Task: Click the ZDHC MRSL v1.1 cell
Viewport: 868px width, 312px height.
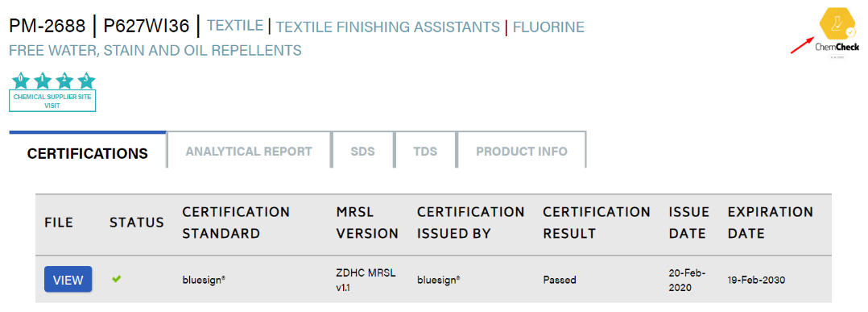Action: coord(366,279)
